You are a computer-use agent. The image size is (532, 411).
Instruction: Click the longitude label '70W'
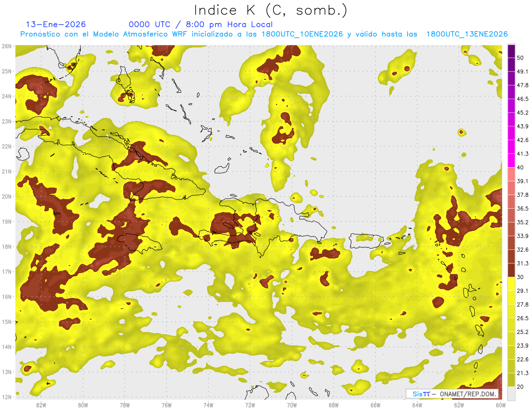(x=292, y=405)
